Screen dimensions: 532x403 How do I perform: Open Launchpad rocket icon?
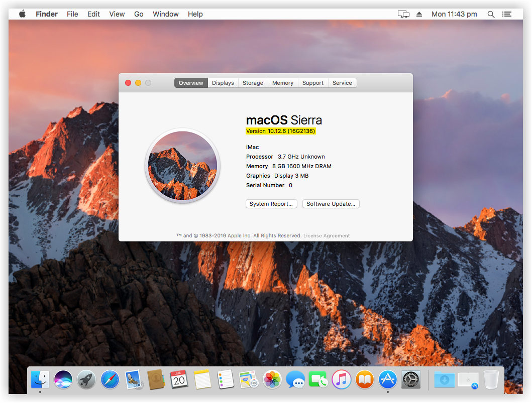click(x=86, y=379)
